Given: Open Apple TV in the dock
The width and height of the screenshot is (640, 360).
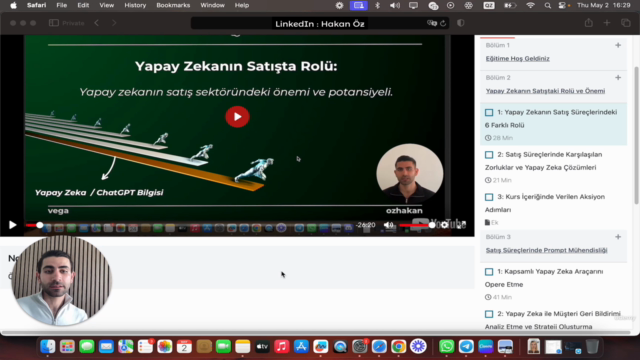Looking at the screenshot, I should tap(262, 347).
